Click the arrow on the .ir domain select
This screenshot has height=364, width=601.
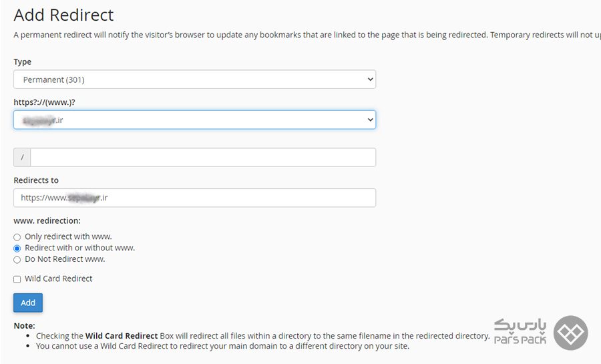coord(370,120)
